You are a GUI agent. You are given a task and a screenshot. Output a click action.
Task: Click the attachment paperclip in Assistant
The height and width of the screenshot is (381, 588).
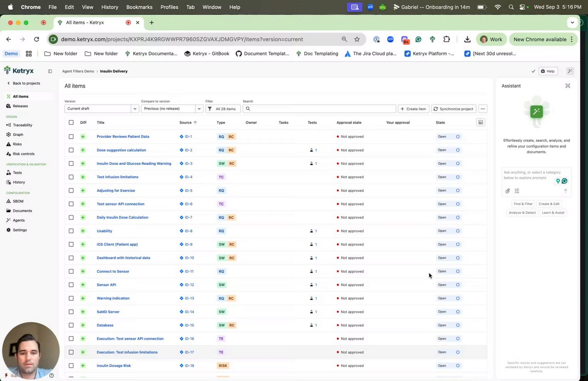[x=508, y=191]
